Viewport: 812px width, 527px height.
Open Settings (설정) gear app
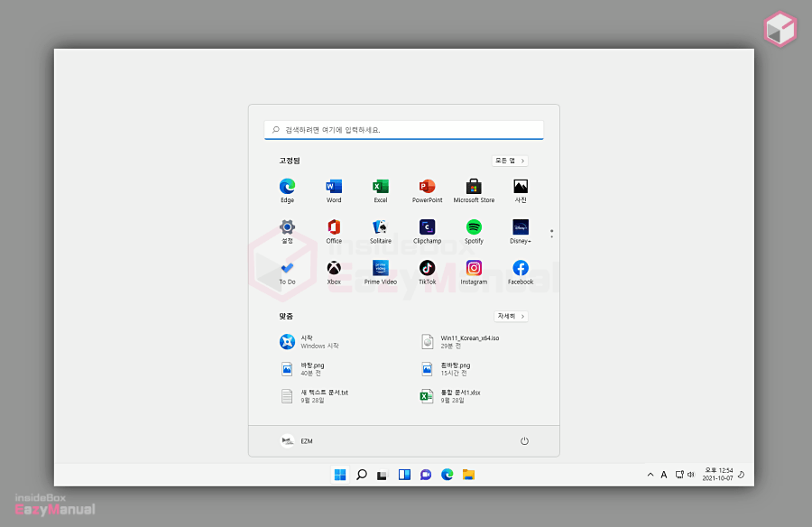[x=287, y=232]
